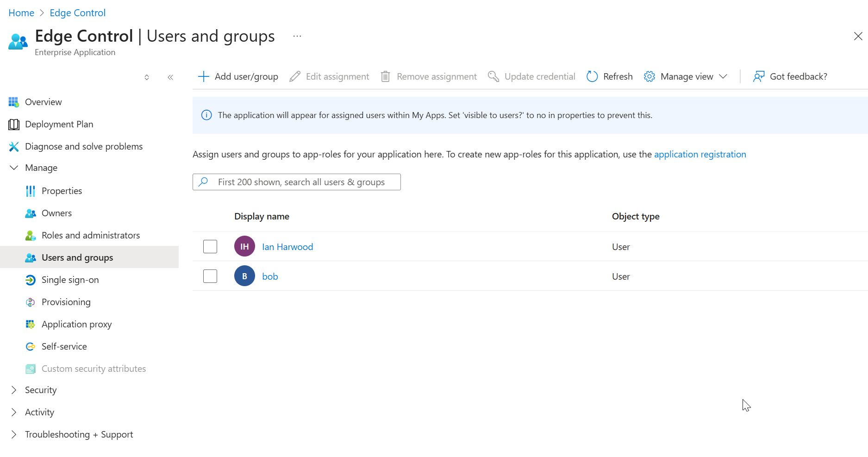868x457 pixels.
Task: Click the Add user/group plus icon
Action: pos(204,76)
